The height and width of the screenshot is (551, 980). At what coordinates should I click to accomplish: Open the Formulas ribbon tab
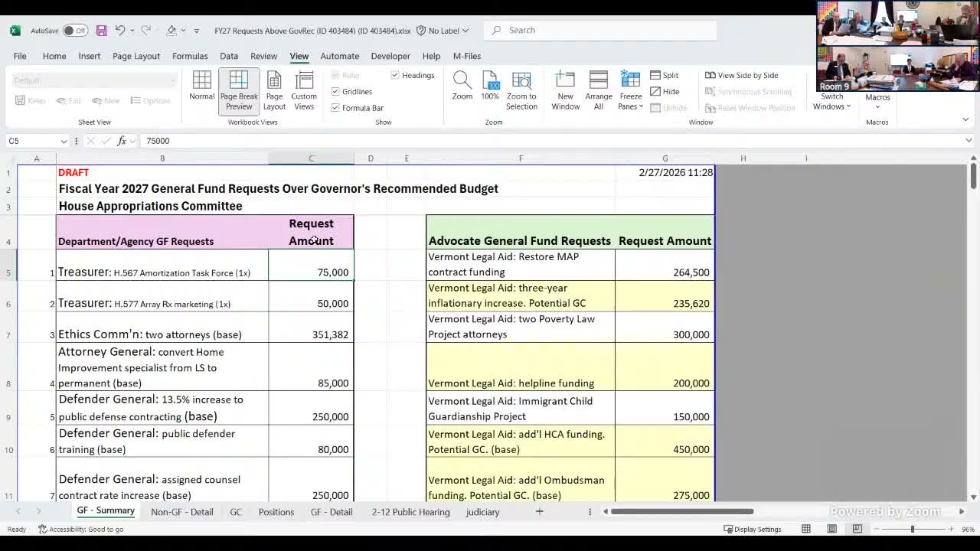[x=190, y=55]
